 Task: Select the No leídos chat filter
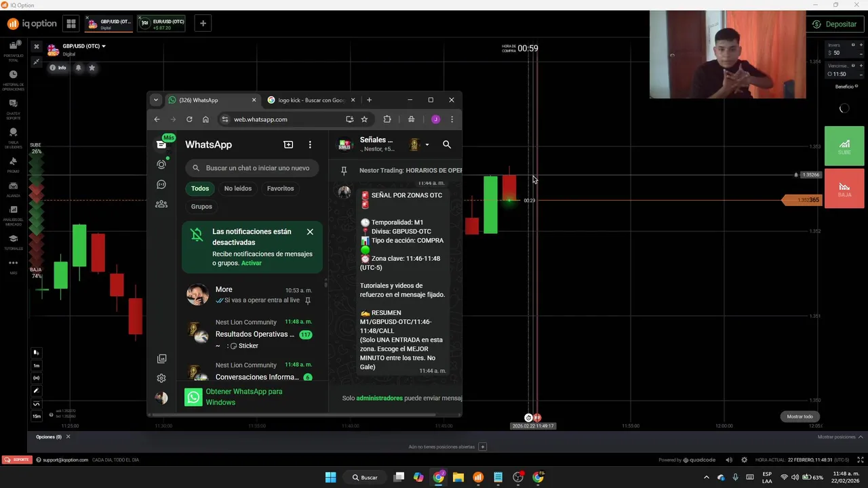pyautogui.click(x=238, y=188)
